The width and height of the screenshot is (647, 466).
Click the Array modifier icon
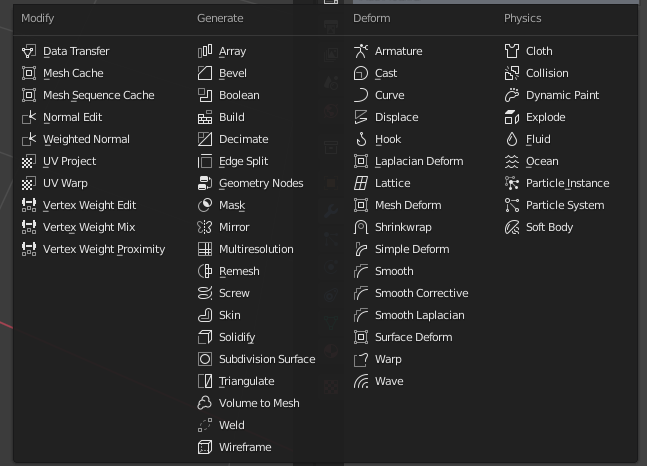tap(205, 51)
